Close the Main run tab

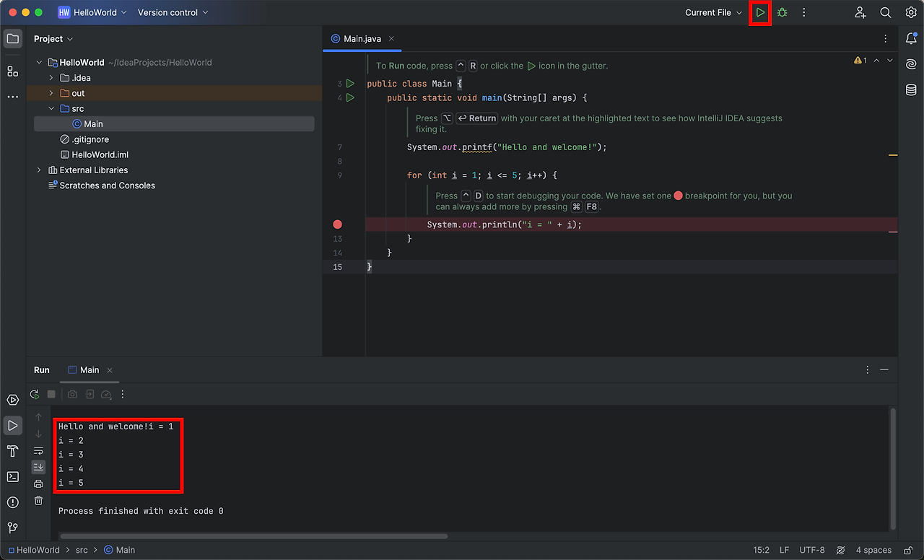coord(110,370)
